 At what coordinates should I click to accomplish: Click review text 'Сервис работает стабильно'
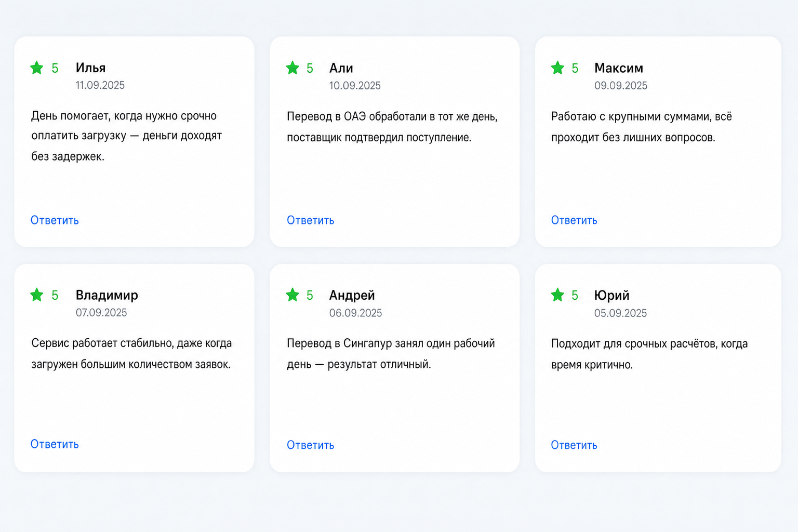102,343
